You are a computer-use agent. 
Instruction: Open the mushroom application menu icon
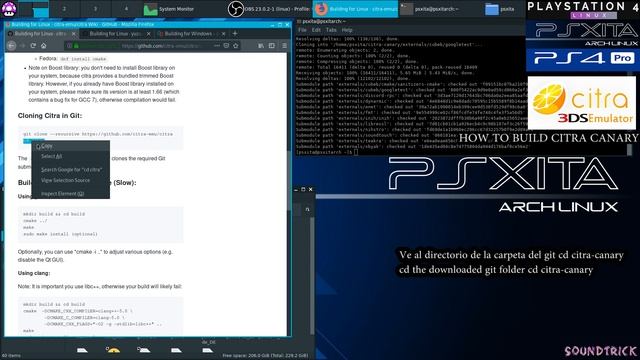pos(9,9)
